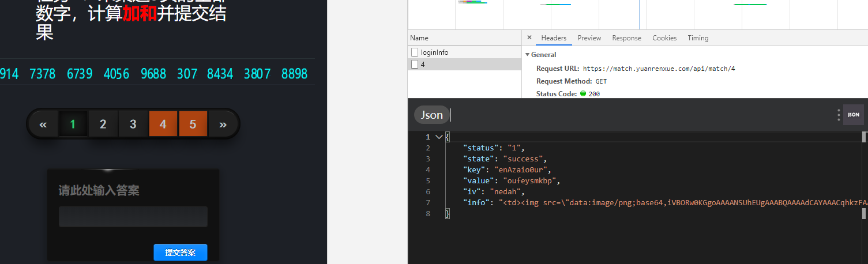Click the Name column header

pos(419,38)
